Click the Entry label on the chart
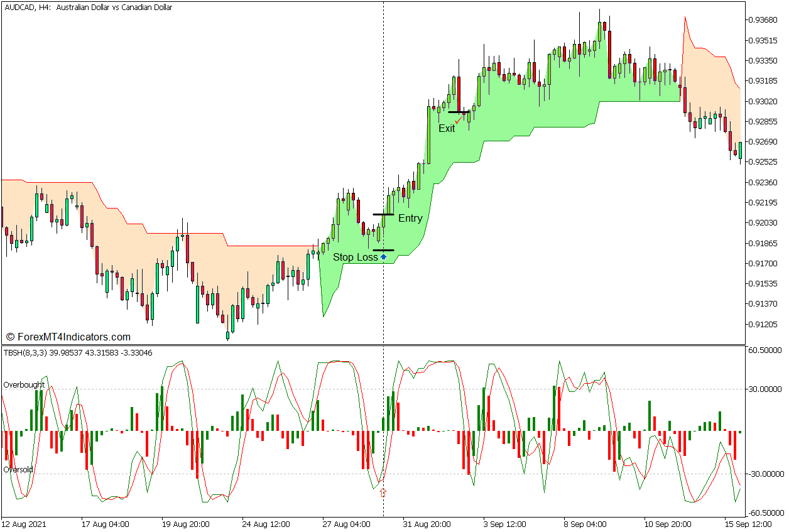The height and width of the screenshot is (532, 789). coord(410,218)
